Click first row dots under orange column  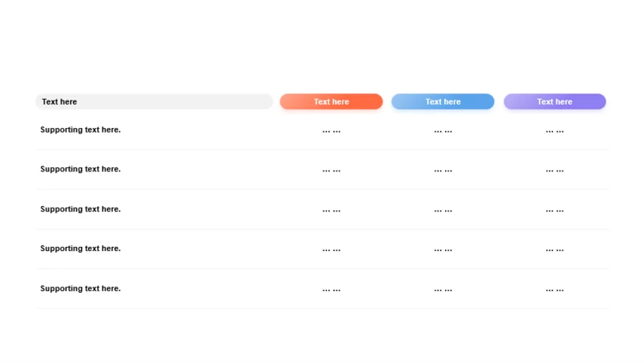(332, 132)
